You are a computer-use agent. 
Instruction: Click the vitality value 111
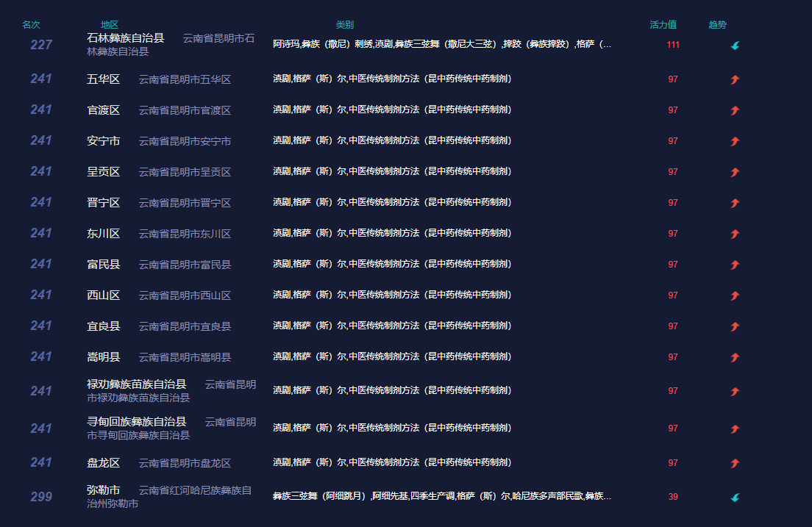[x=673, y=45]
